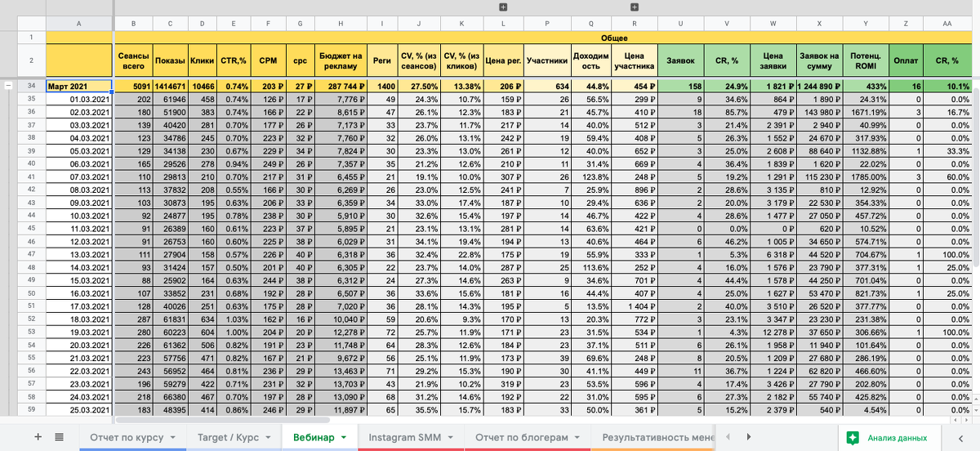Select the 1 404 ₽ participant price cell

point(634,306)
